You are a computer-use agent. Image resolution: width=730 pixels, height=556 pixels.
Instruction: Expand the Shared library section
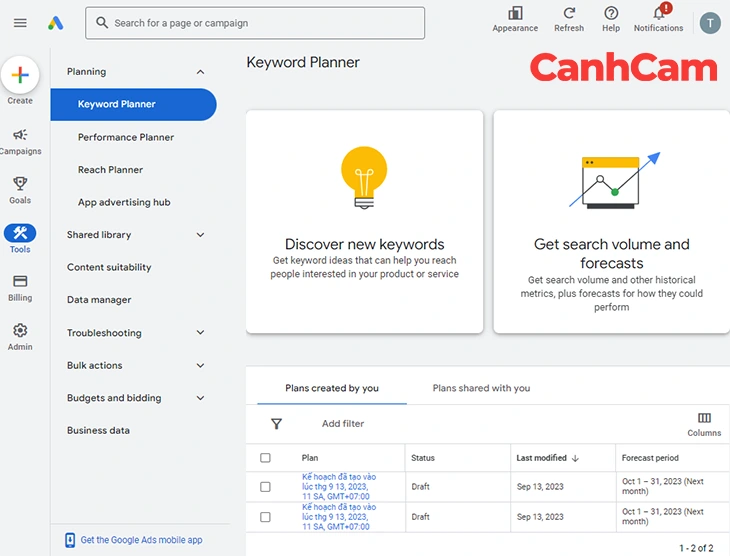(135, 235)
